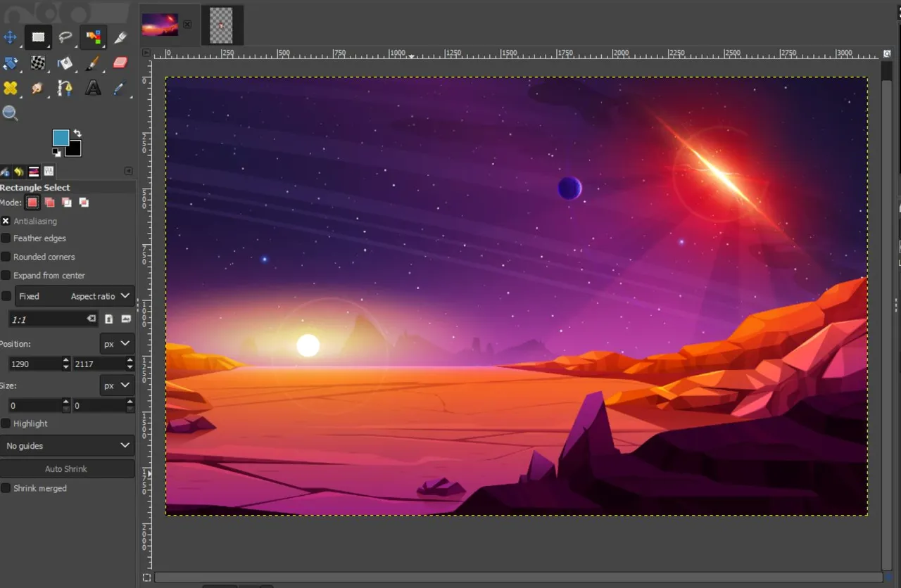Set portrait orientation for fixed ratio
This screenshot has height=588, width=901.
pos(108,319)
